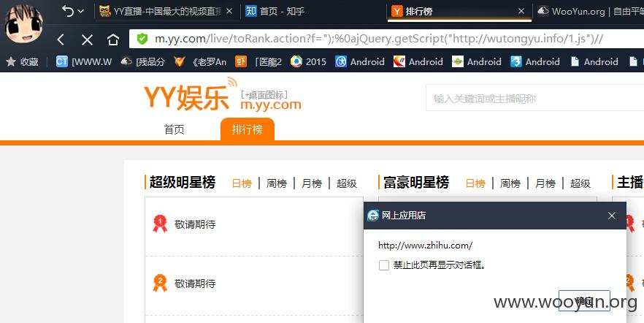This screenshot has width=644, height=323.
Task: Click the 超级明星榜 heading
Action: 183,183
